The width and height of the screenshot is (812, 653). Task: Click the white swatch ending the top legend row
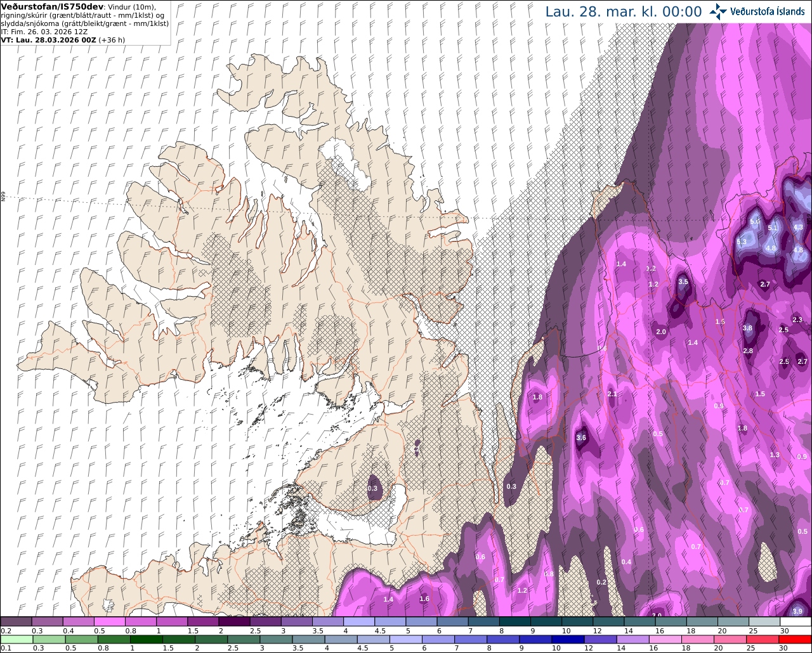coord(796,621)
